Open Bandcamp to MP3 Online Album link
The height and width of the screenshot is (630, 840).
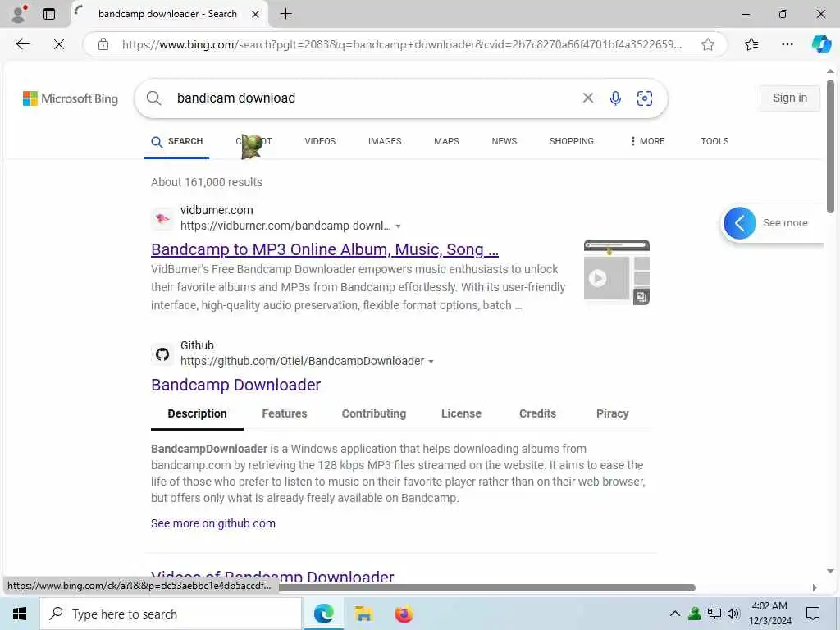coord(325,249)
